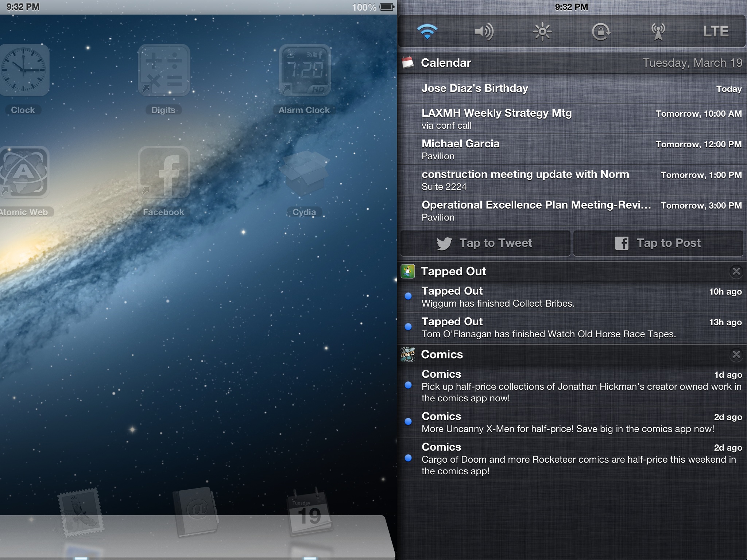Open the Cargo of Doom Rocketeer notification
This screenshot has width=747, height=560.
pyautogui.click(x=572, y=459)
